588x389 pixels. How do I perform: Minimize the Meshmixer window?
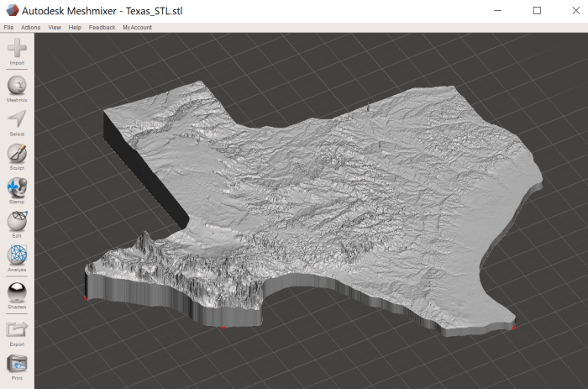[x=497, y=11]
